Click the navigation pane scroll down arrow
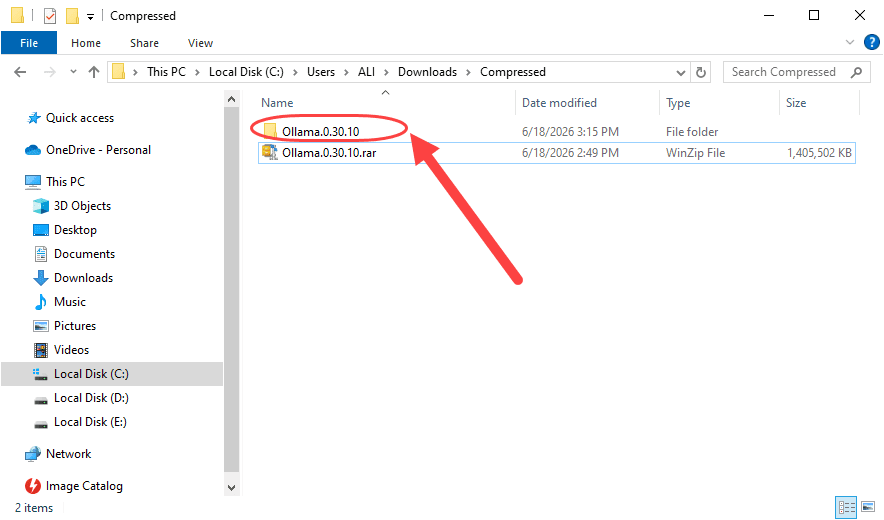The image size is (884, 520). tap(232, 488)
